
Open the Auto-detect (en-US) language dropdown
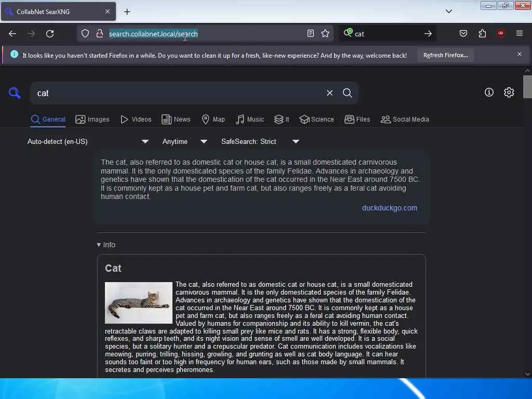coord(88,141)
